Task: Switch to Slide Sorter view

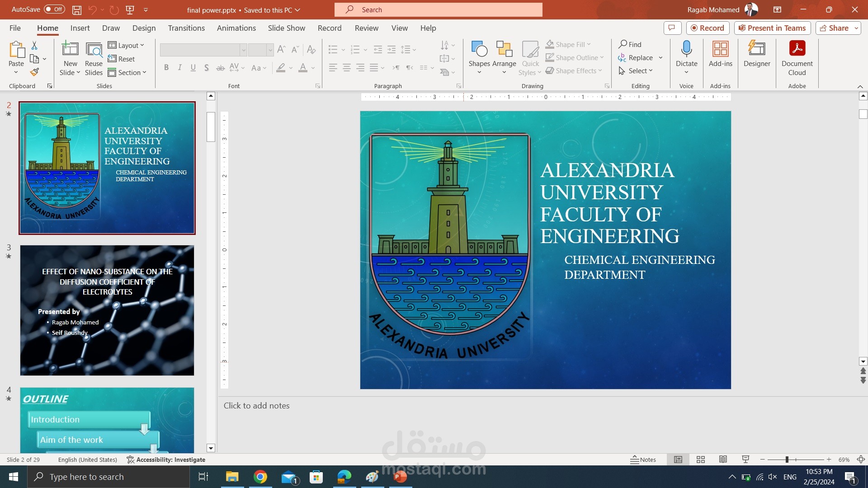Action: 701,460
